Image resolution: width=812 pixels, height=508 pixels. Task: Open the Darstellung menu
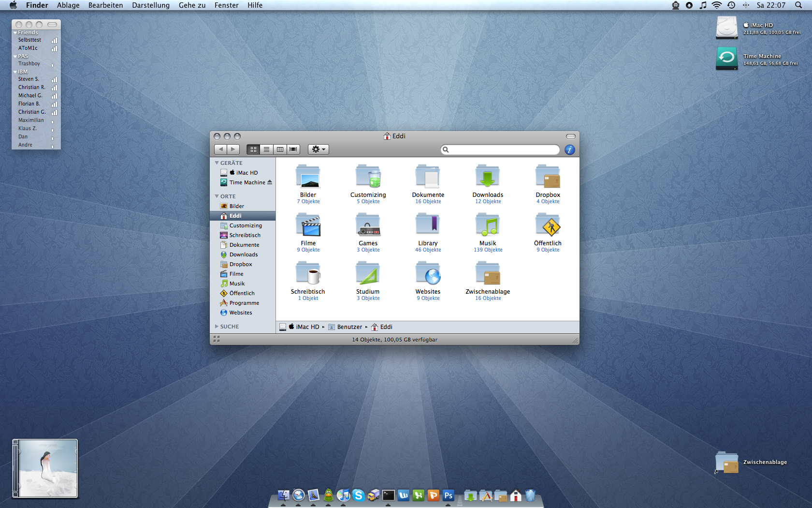(x=151, y=5)
